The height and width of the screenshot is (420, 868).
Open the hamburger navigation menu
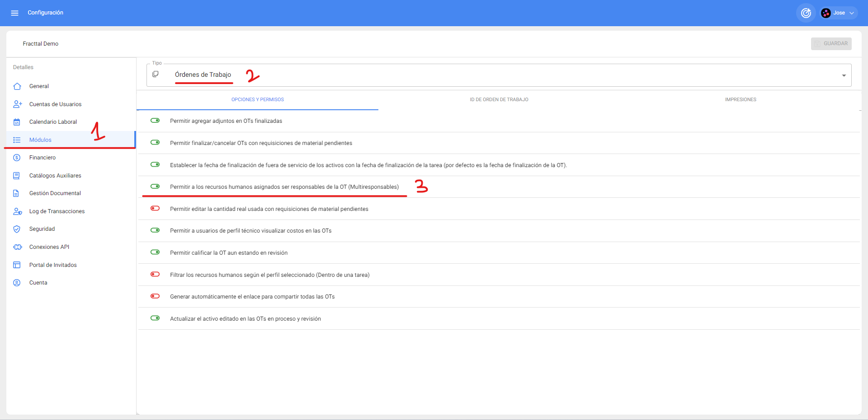(x=14, y=13)
